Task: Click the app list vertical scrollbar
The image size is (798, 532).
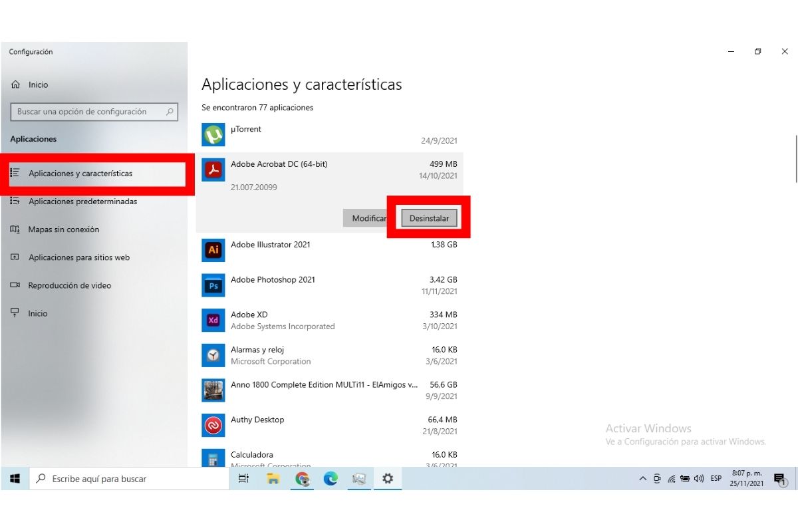Action: [x=795, y=158]
